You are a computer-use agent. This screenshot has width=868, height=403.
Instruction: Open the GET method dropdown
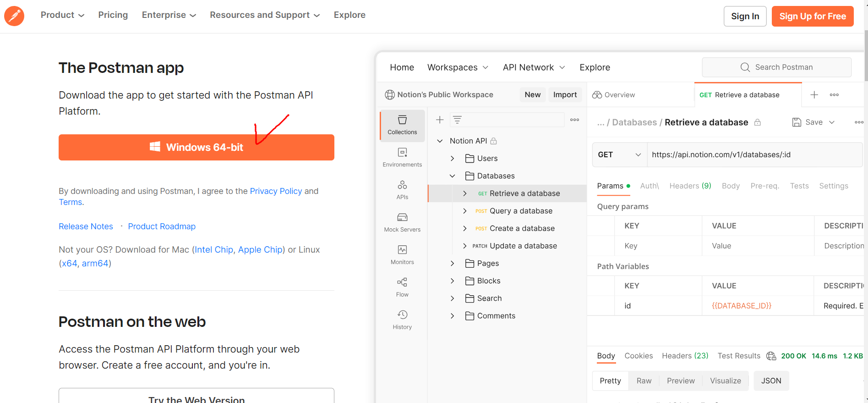pos(619,155)
